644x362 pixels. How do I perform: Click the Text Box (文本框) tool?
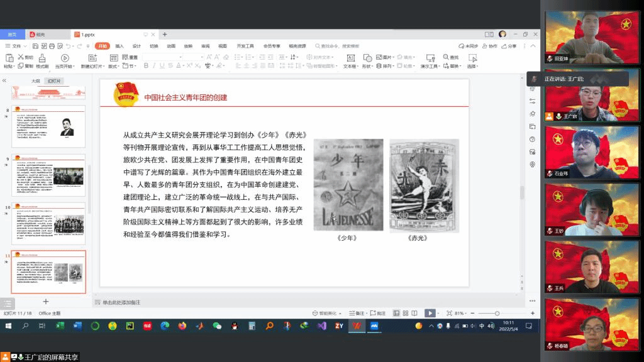(x=349, y=61)
